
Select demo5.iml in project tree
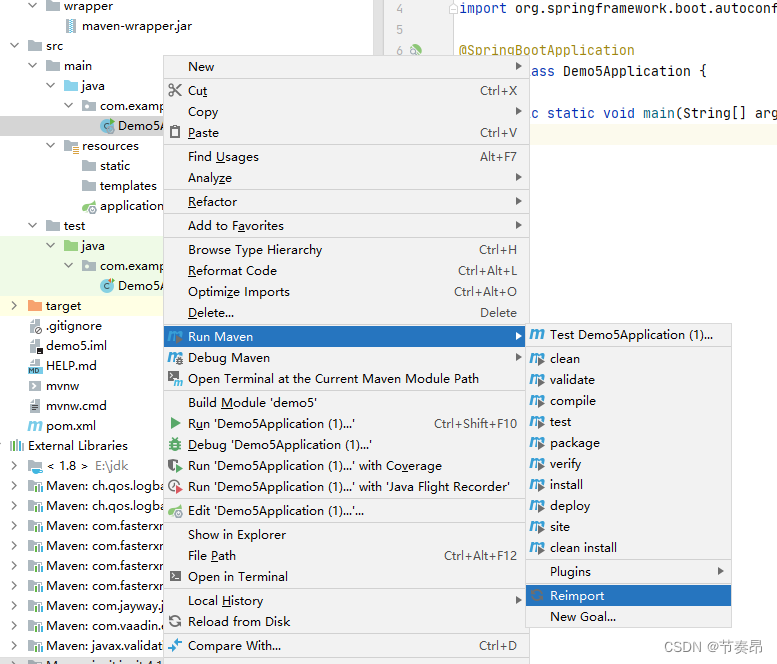(x=76, y=345)
